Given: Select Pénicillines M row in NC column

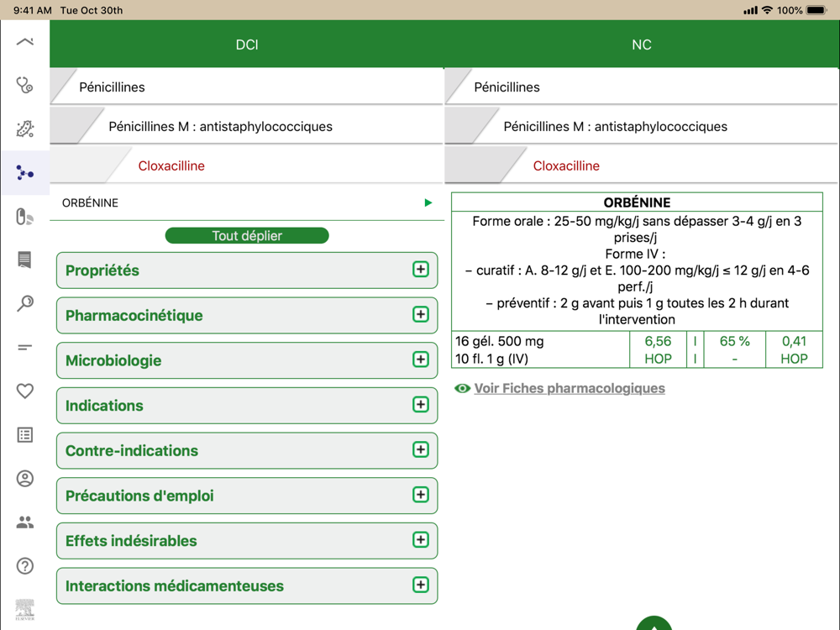Looking at the screenshot, I should (x=641, y=127).
